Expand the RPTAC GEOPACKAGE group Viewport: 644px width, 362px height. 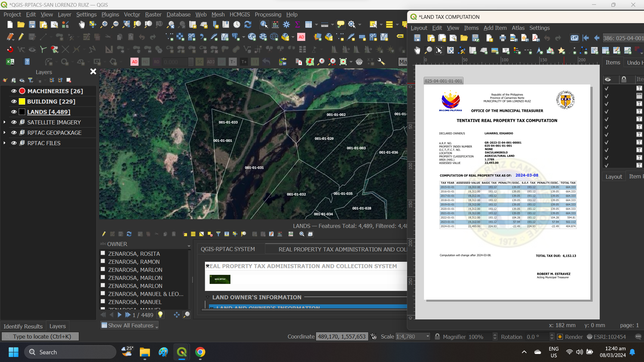pos(5,133)
